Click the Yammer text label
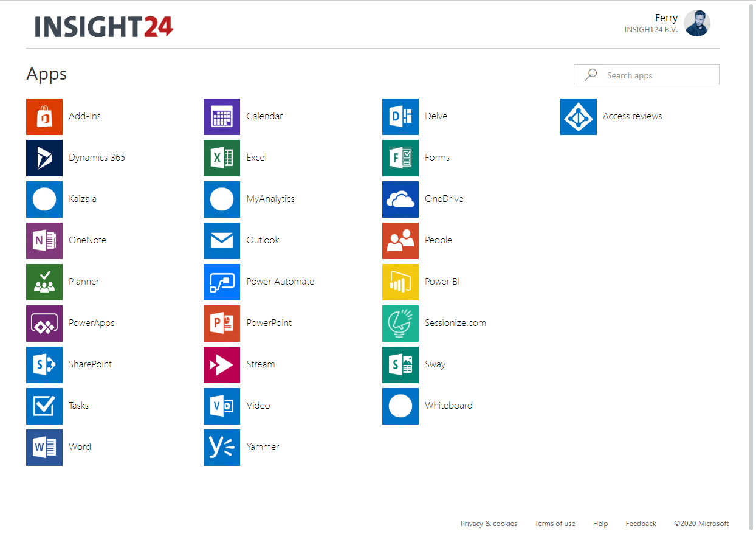This screenshot has height=534, width=756. [x=263, y=447]
